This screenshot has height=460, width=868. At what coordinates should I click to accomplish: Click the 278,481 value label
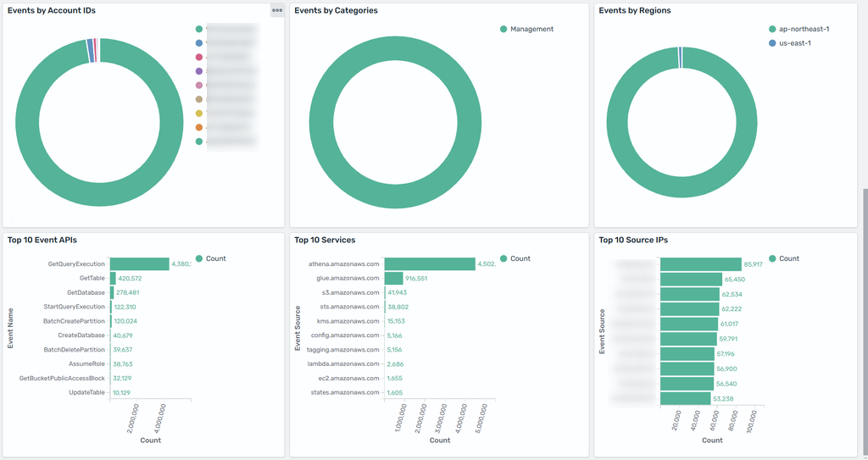point(127,293)
